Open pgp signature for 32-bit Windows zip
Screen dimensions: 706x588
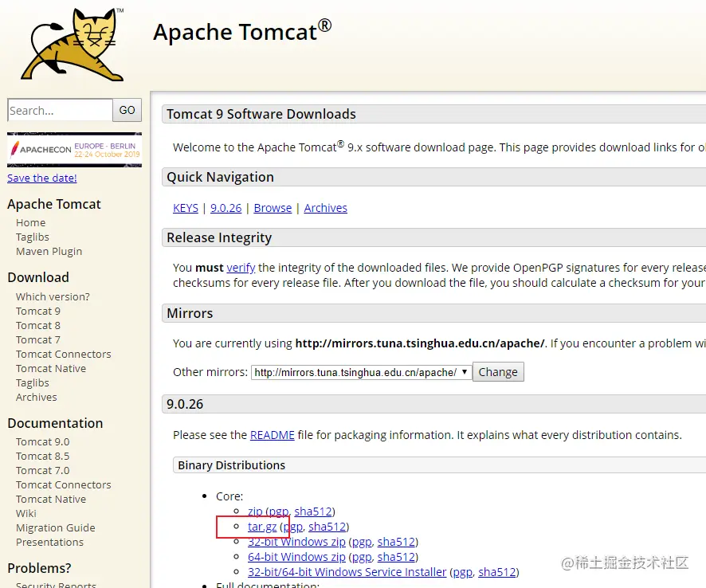[x=362, y=542]
